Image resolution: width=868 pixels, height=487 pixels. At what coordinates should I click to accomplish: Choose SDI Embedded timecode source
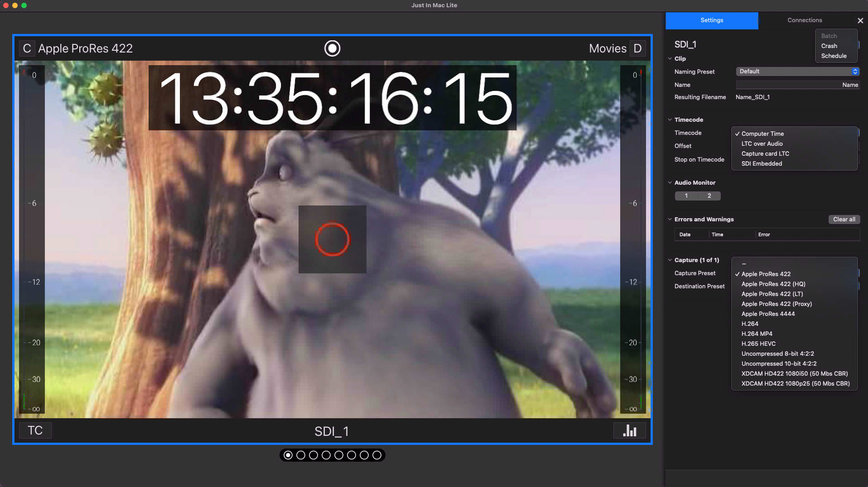(762, 164)
